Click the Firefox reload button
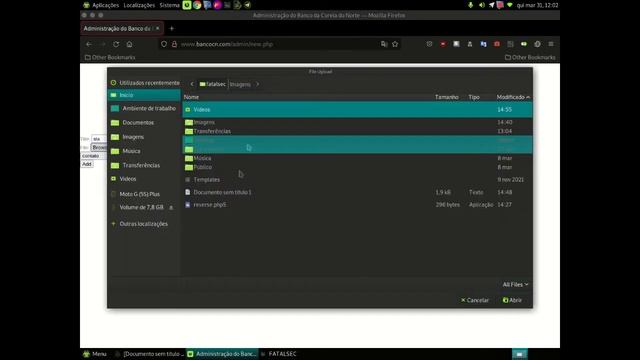640x360 pixels. tap(116, 44)
